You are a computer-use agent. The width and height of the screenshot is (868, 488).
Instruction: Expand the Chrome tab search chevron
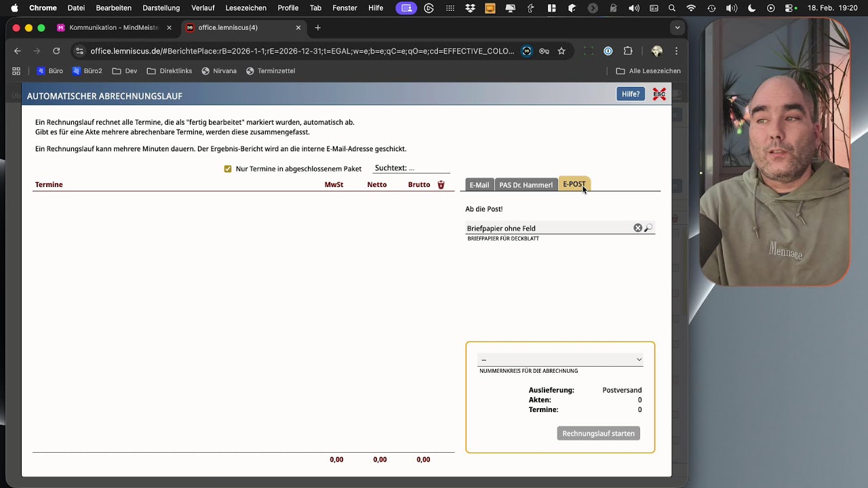click(x=677, y=28)
